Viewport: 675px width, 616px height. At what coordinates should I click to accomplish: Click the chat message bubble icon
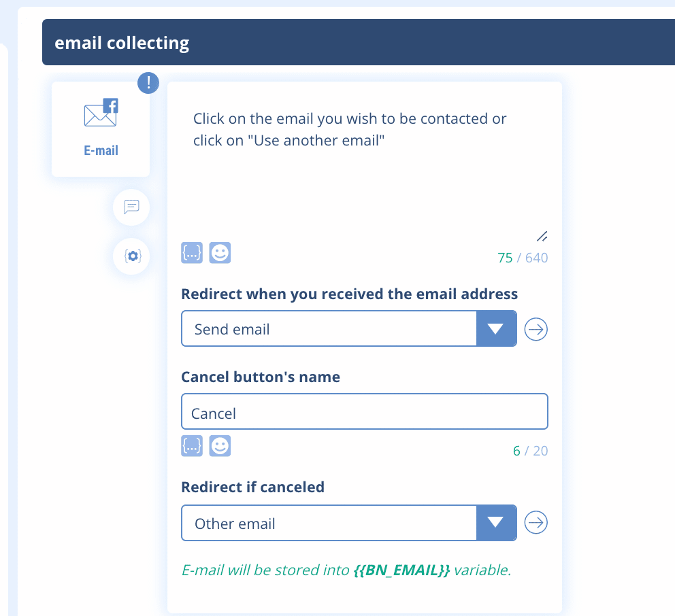pos(131,207)
